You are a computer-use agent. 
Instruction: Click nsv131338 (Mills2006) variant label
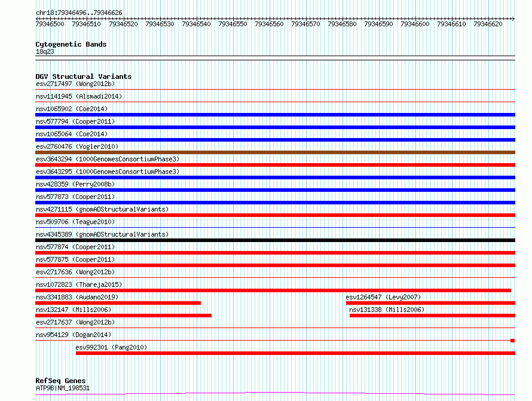387,310
